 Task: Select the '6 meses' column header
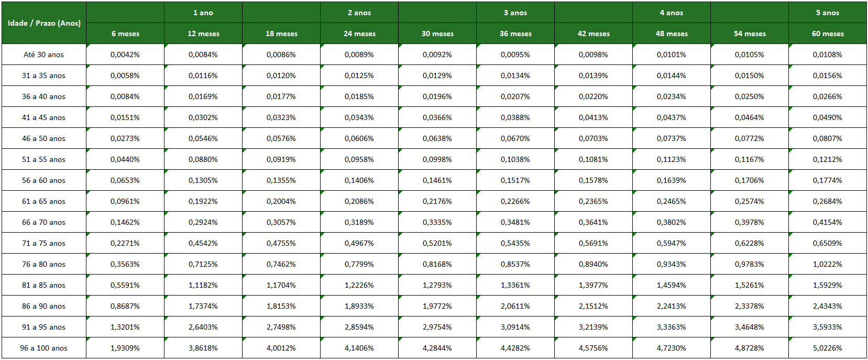125,34
